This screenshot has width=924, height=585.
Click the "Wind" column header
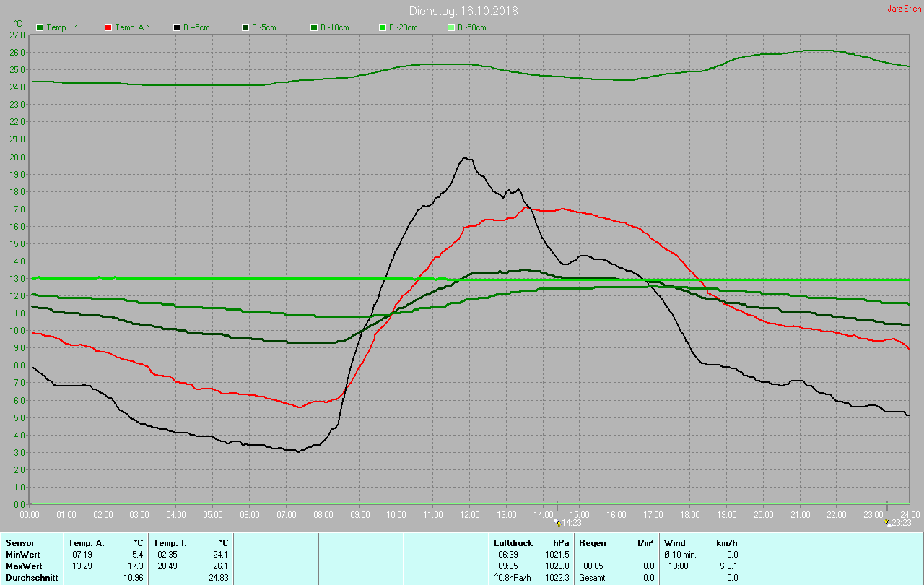675,543
